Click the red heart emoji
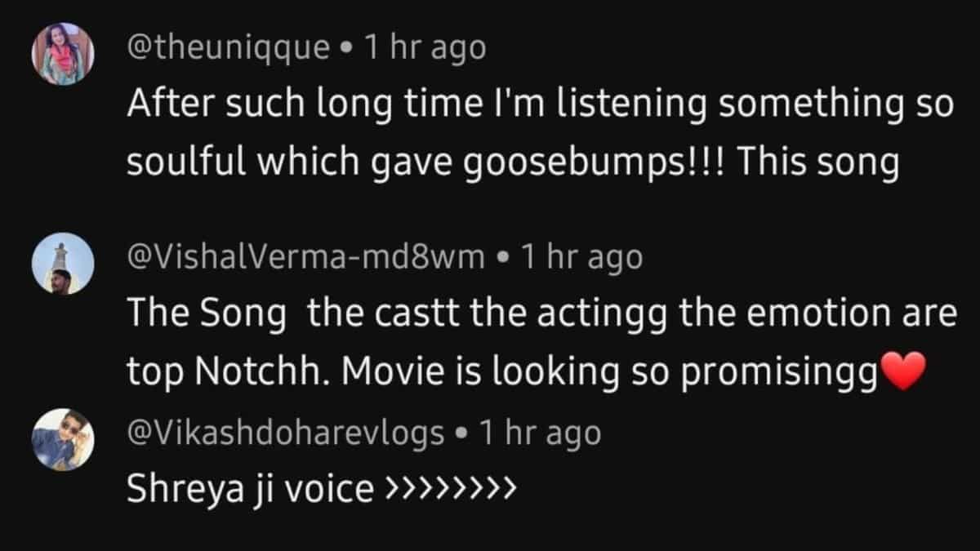Viewport: 980px width, 551px height. (x=902, y=373)
